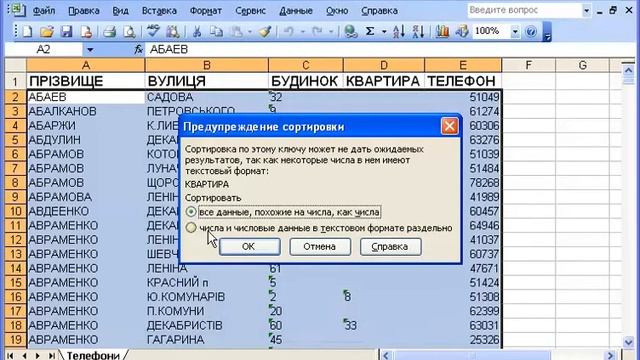
Task: Sort descending with the Z-A icon
Action: 418,31
